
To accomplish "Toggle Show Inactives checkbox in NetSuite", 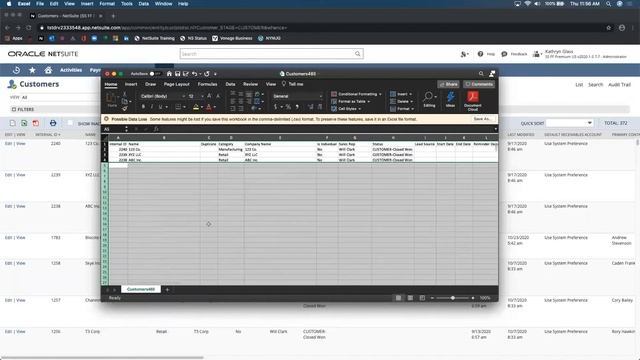I will [70, 123].
